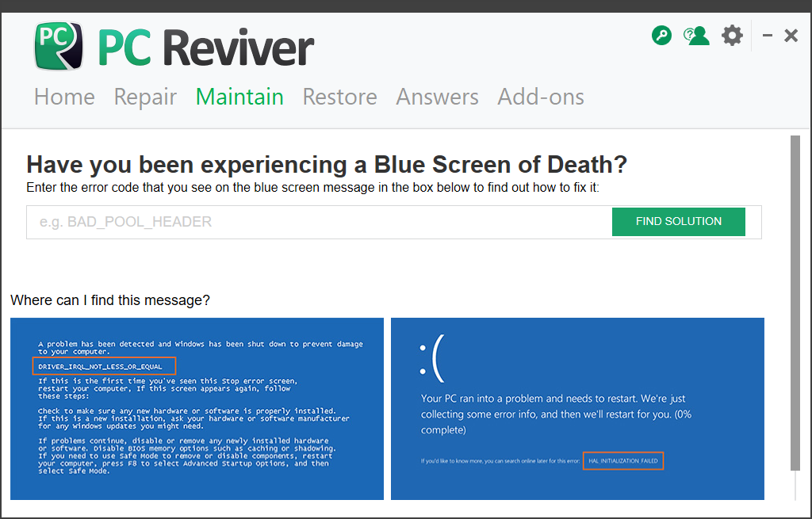Open the Restore tab
The image size is (812, 519).
tap(339, 97)
